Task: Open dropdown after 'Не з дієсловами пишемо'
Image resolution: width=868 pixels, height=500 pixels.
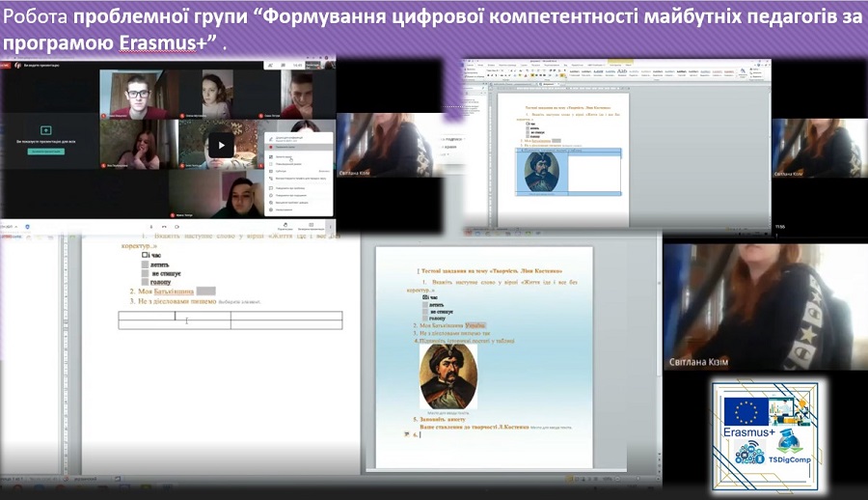Action: pos(240,301)
